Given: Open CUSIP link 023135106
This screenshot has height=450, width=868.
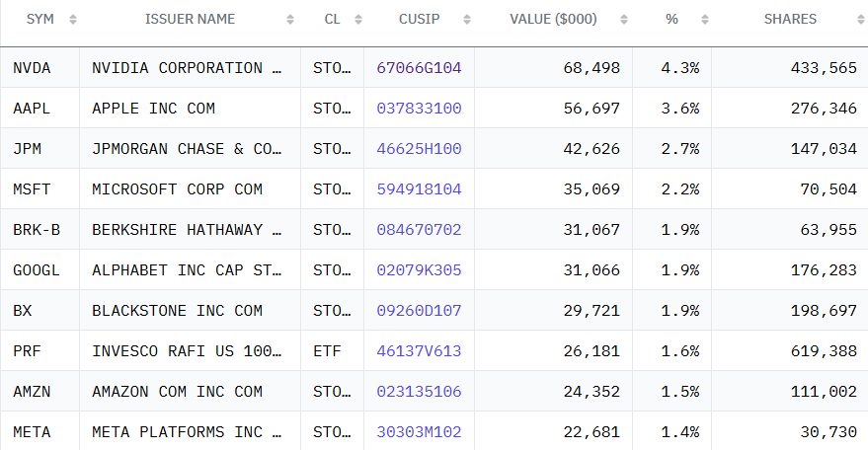Looking at the screenshot, I should click(x=419, y=391).
